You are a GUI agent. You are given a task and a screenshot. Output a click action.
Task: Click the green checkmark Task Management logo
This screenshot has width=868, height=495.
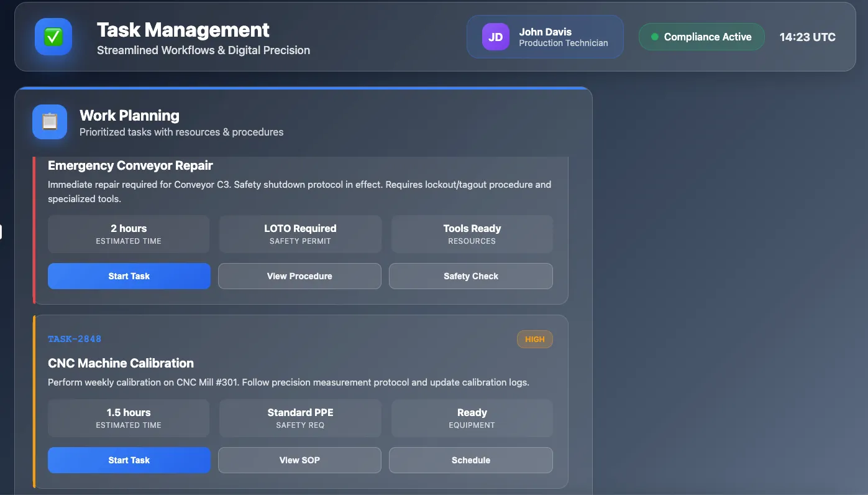point(53,37)
